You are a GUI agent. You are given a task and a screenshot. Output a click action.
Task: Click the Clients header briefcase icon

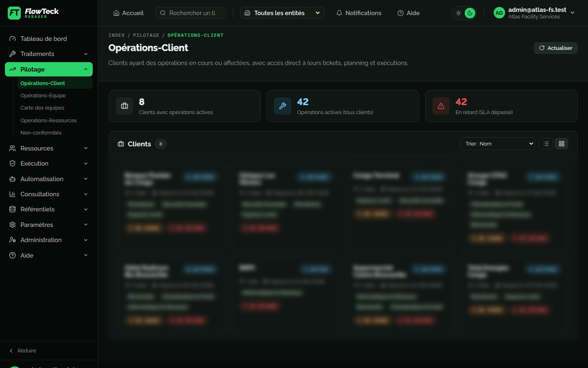pyautogui.click(x=121, y=144)
